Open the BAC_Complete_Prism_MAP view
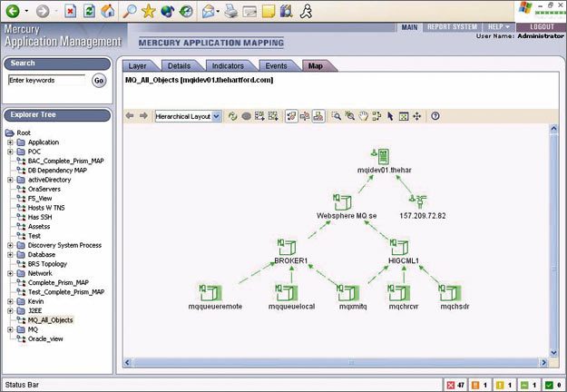 pyautogui.click(x=65, y=161)
